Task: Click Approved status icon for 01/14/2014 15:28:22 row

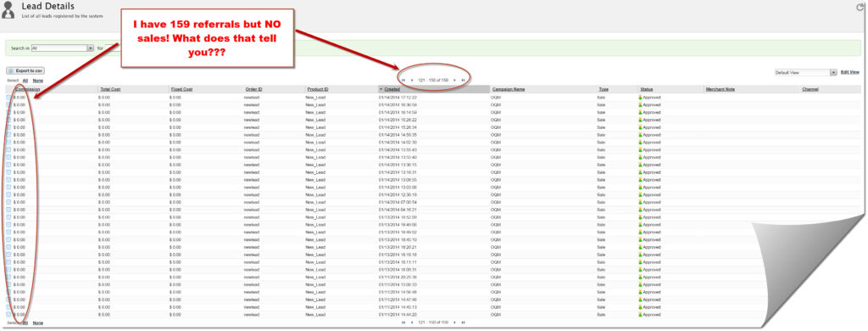Action: [x=641, y=120]
